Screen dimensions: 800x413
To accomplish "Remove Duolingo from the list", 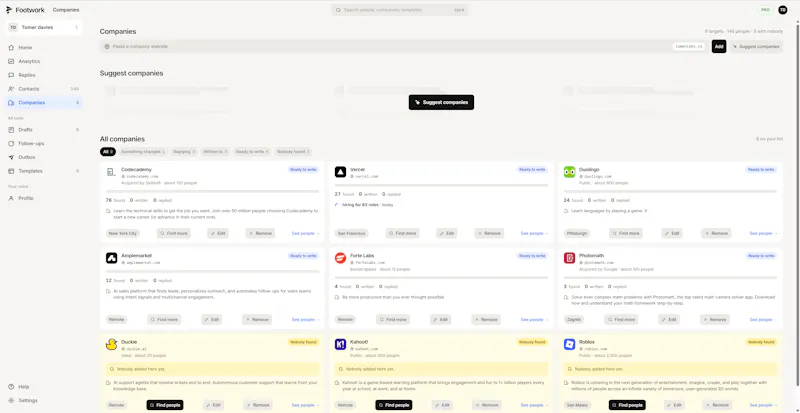I will (716, 233).
